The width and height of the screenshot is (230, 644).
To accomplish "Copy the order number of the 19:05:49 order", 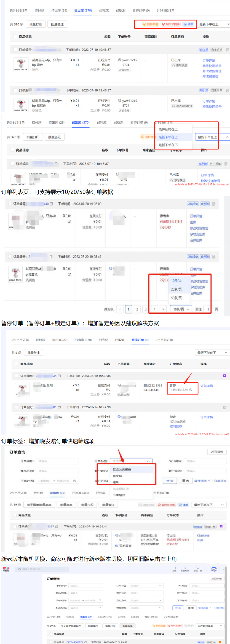I will click(x=51, y=257).
